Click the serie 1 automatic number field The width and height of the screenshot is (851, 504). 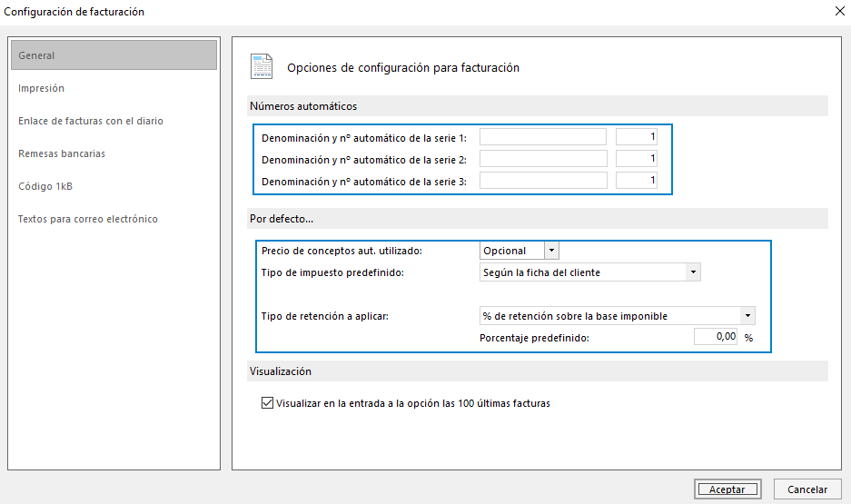(636, 137)
